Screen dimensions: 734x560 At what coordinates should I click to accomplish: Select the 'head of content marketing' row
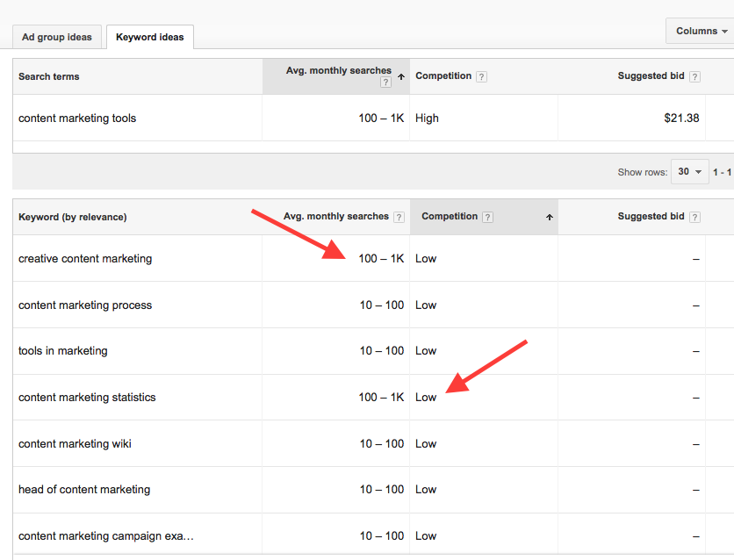84,490
